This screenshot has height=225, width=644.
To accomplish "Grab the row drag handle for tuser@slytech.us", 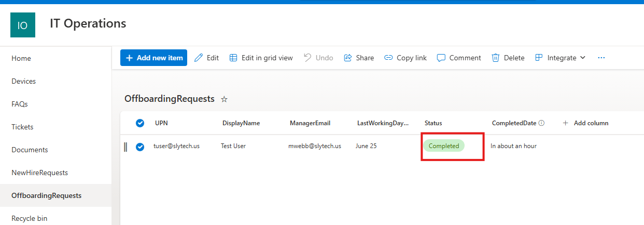I will click(125, 147).
